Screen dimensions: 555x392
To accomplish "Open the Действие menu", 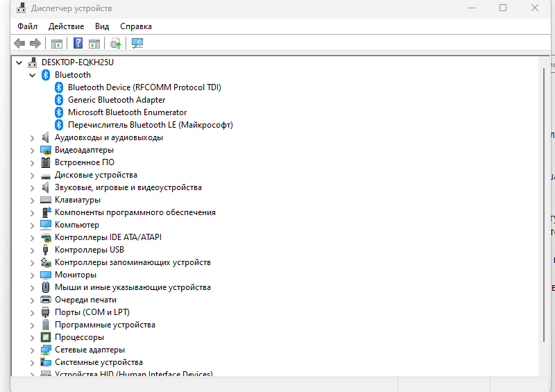I will [66, 26].
